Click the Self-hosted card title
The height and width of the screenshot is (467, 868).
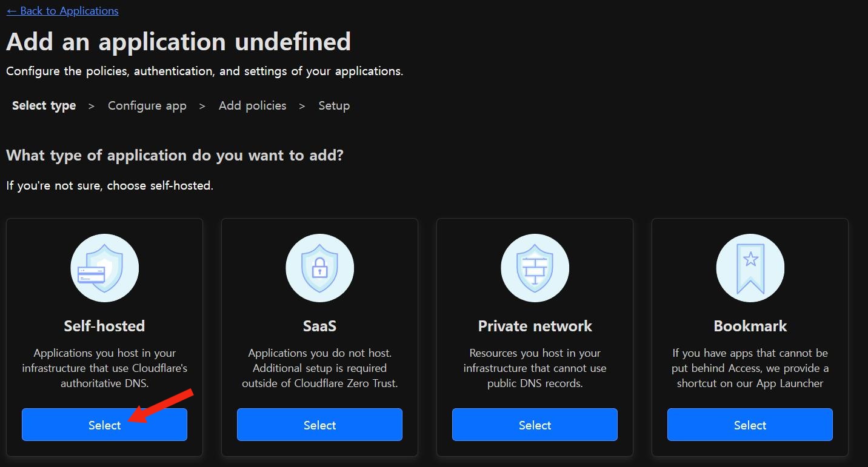pyautogui.click(x=104, y=326)
